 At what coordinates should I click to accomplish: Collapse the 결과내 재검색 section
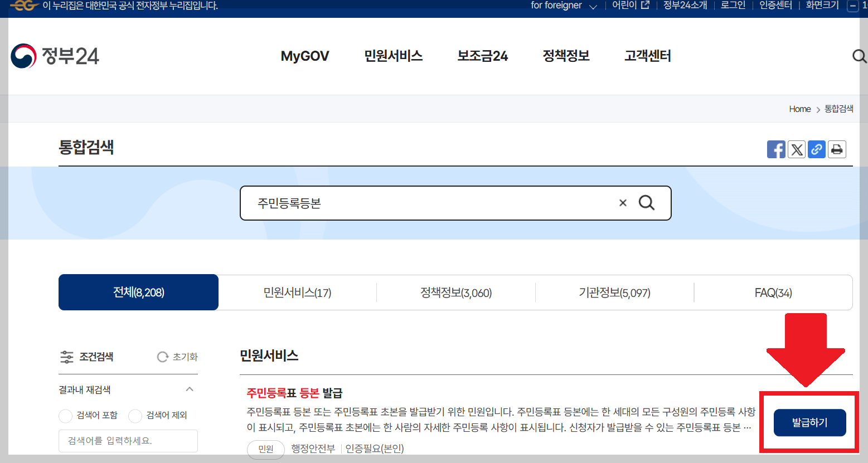click(x=190, y=389)
